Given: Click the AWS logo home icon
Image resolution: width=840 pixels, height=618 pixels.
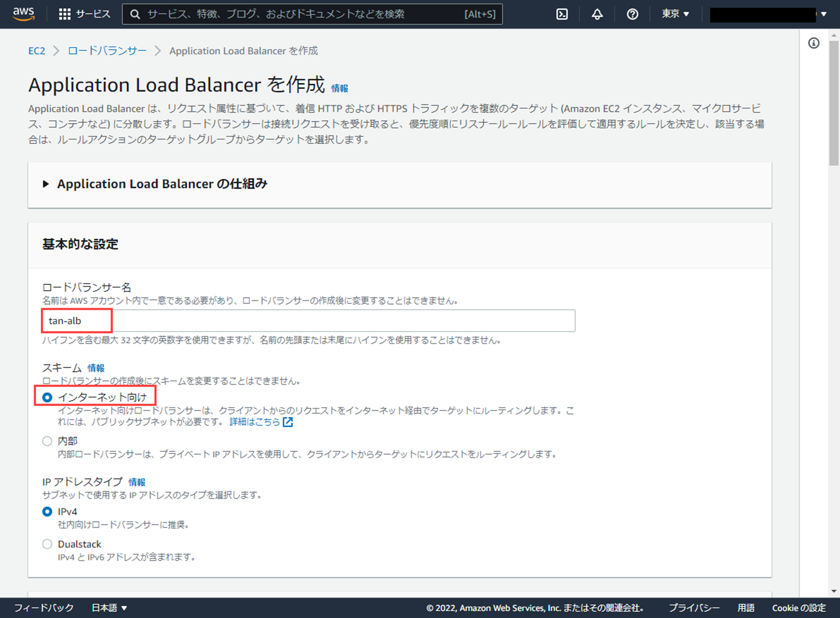Looking at the screenshot, I should click(23, 14).
